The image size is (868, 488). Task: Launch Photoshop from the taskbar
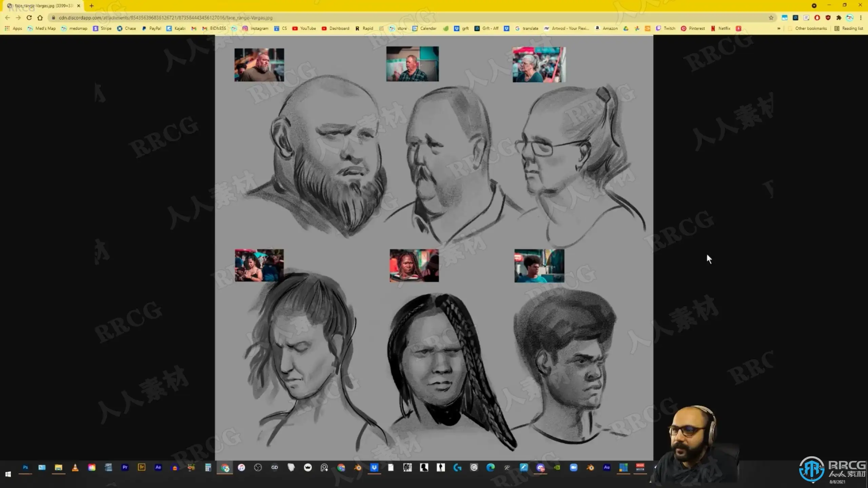tap(25, 467)
